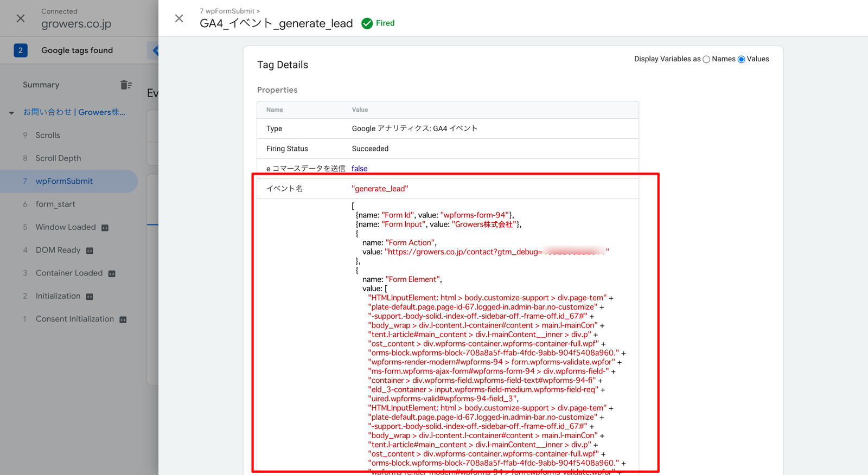This screenshot has width=868, height=475.
Task: Click the "Form Action" name string
Action: click(x=410, y=243)
